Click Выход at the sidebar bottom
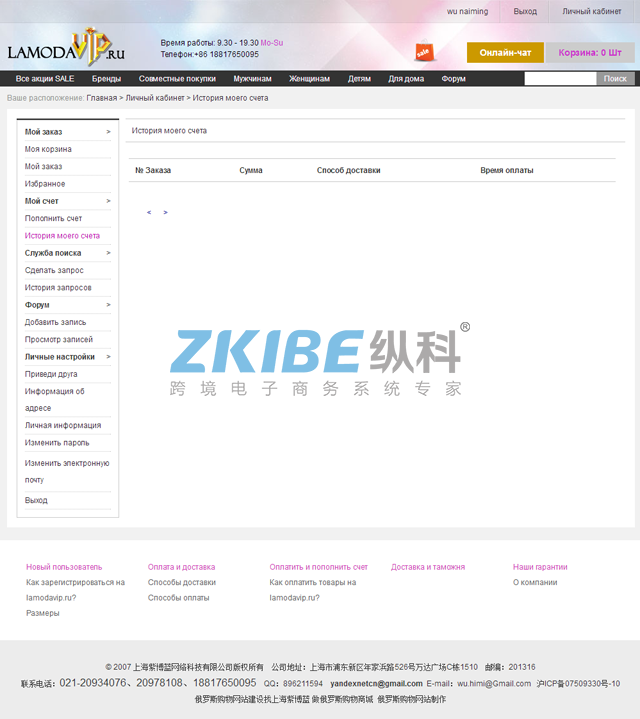This screenshot has width=640, height=719. coord(36,500)
